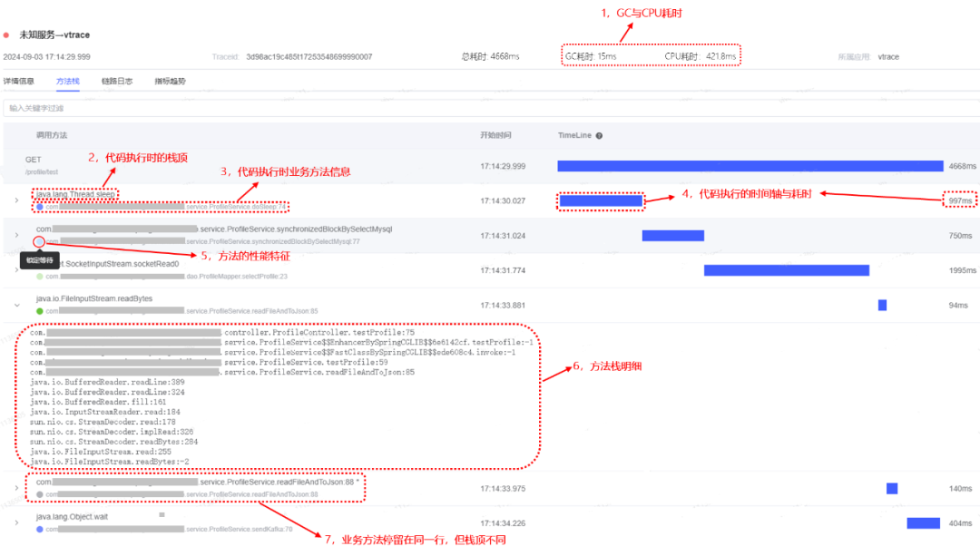Expand the java.lang.Object.wait row
Image resolution: width=980 pixels, height=556 pixels.
tap(16, 522)
